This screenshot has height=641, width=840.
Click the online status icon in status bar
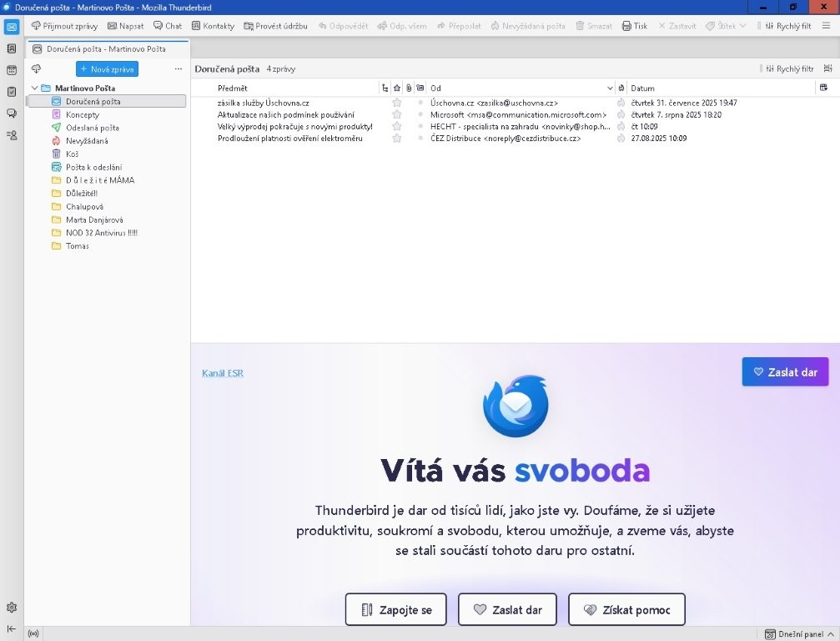[x=33, y=634]
